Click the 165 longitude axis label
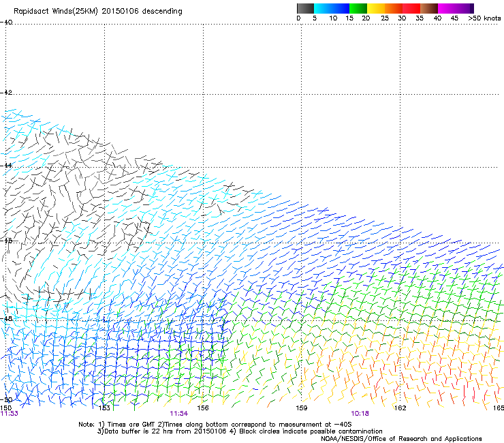The height and width of the screenshot is (443, 504). pyautogui.click(x=499, y=408)
